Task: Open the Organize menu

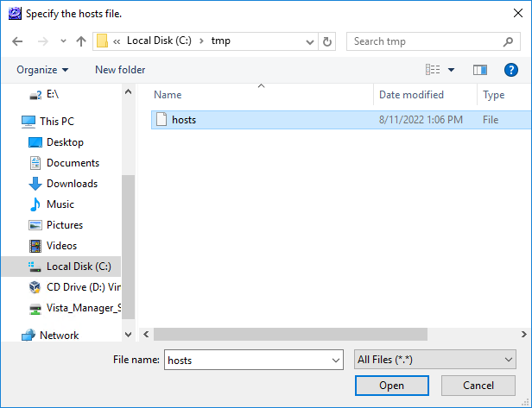Action: click(x=41, y=70)
